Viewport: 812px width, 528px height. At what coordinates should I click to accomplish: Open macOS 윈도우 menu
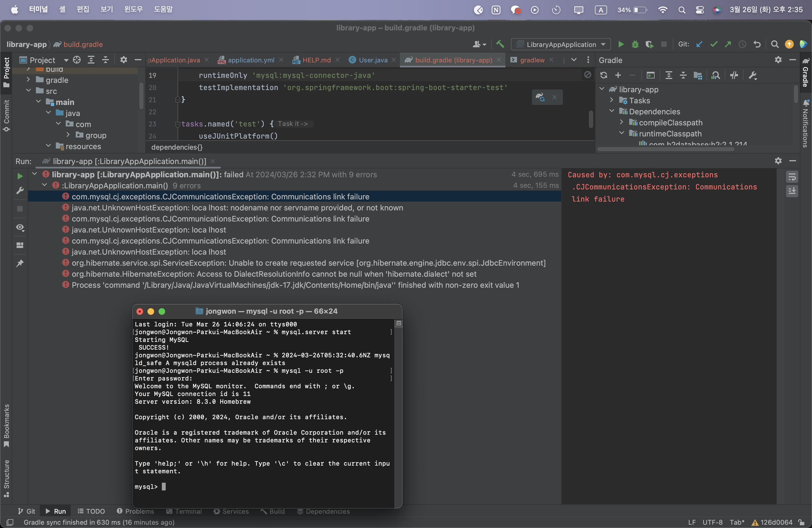tap(133, 10)
